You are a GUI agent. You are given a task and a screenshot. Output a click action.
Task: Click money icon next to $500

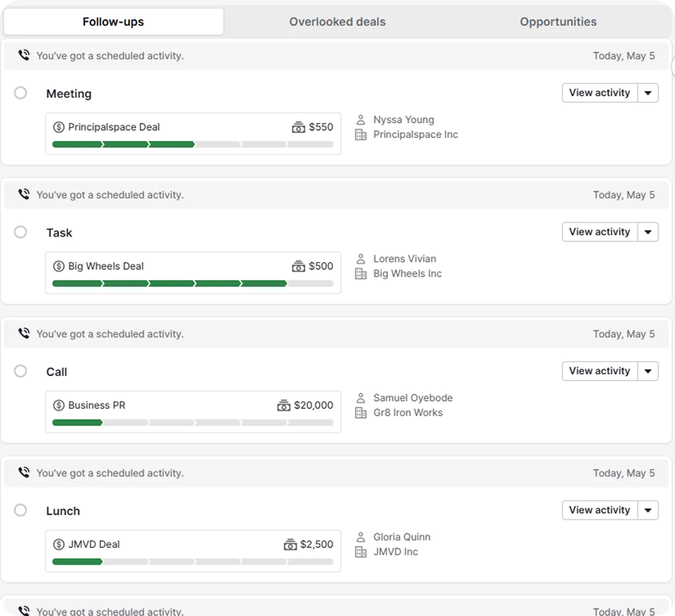coord(298,266)
